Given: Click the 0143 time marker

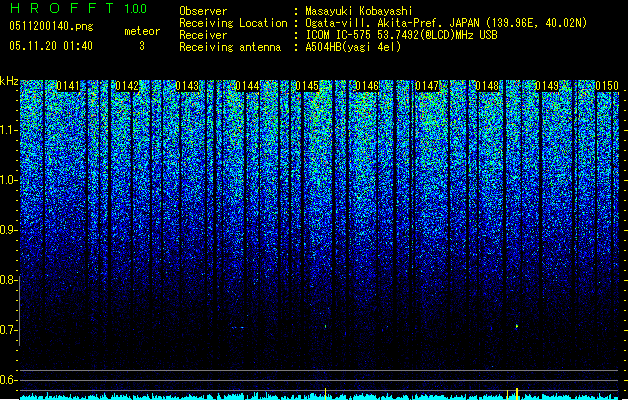Looking at the screenshot, I should click(x=187, y=86).
